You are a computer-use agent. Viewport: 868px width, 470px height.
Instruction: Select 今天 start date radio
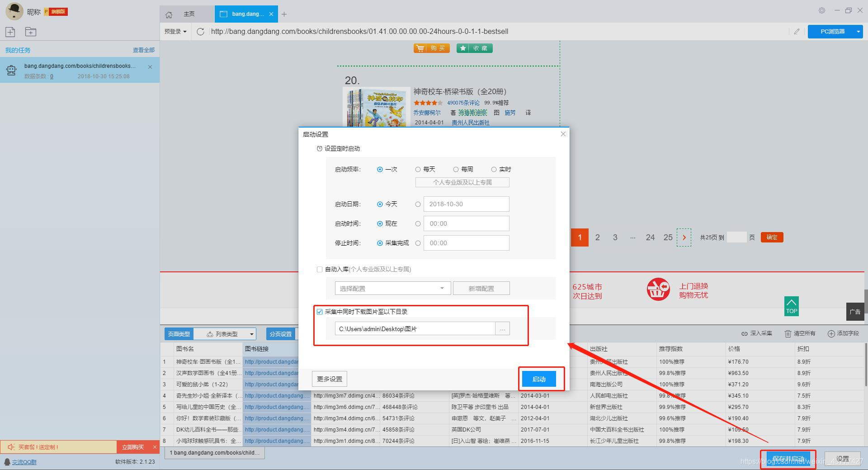click(x=380, y=204)
